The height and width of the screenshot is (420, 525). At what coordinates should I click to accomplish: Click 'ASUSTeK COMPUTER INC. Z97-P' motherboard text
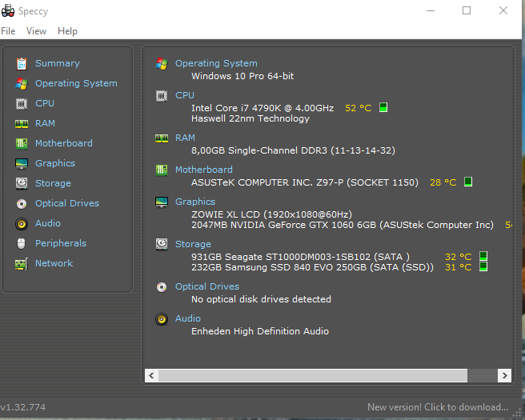[267, 182]
